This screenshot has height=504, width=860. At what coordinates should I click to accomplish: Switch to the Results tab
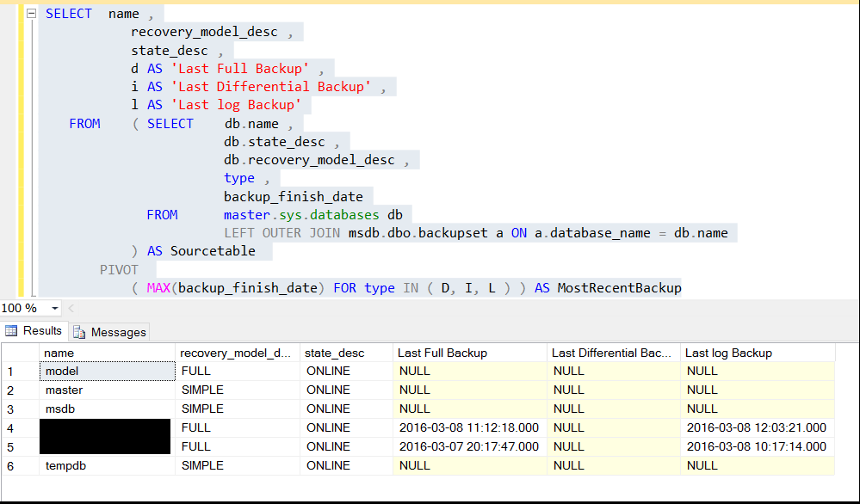click(x=34, y=331)
